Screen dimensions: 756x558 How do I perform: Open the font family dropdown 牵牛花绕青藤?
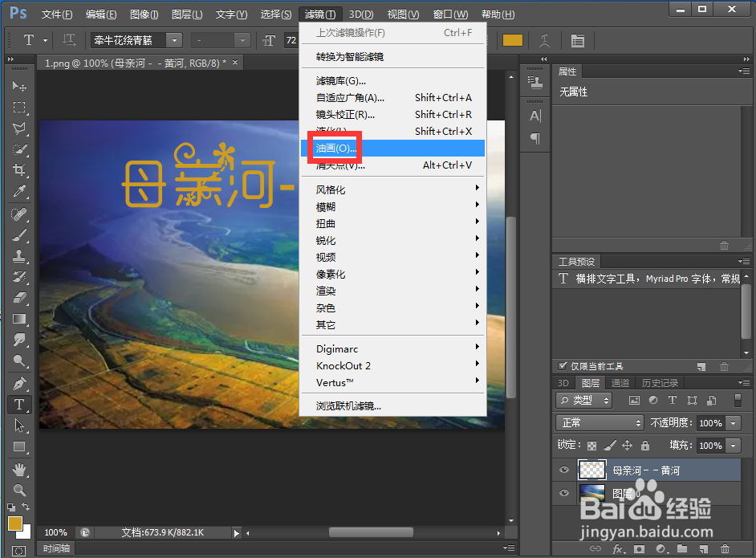(174, 40)
